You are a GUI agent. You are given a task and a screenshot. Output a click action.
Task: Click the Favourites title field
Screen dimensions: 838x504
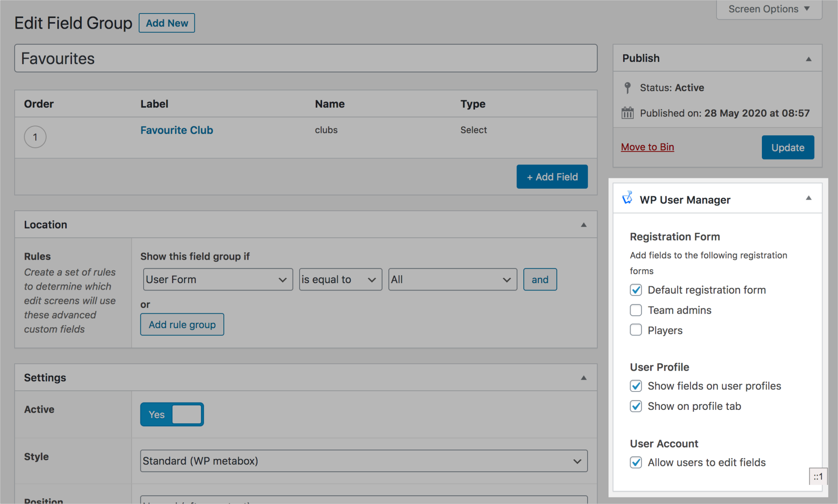(x=305, y=58)
